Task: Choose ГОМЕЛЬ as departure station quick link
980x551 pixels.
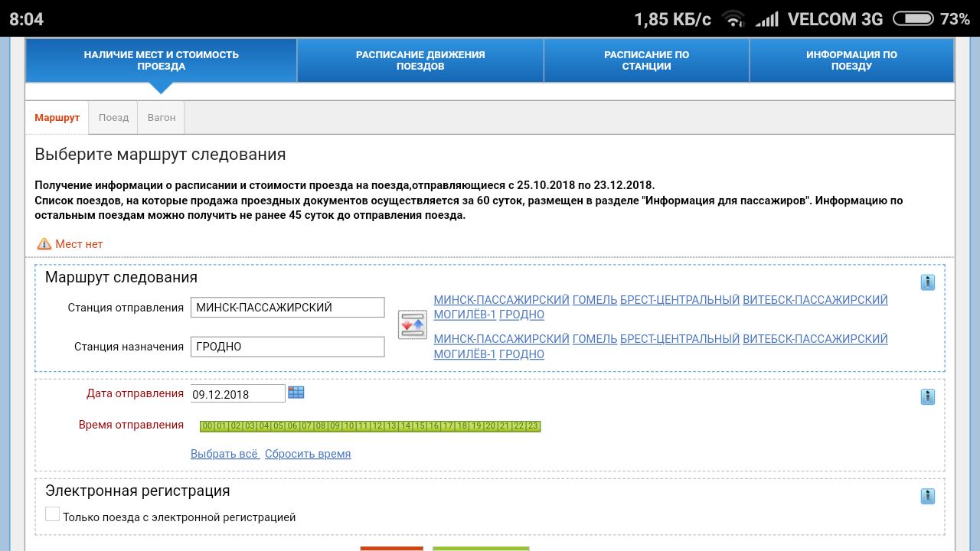Action: point(594,300)
